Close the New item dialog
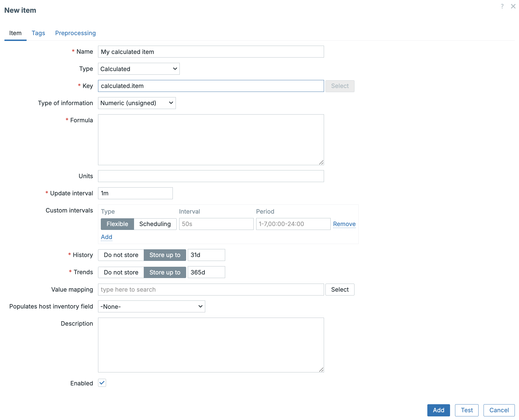 coord(513,6)
